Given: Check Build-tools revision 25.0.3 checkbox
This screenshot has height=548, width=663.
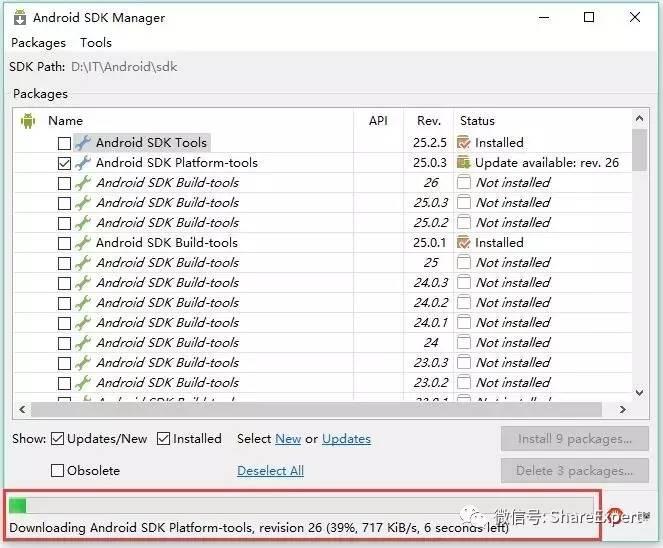Looking at the screenshot, I should (64, 203).
